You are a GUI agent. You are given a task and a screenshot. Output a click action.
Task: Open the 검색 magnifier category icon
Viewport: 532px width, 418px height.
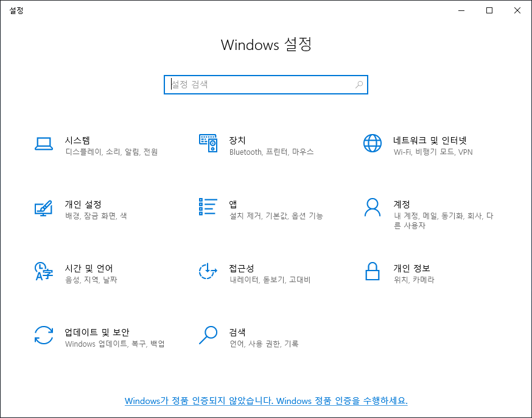pyautogui.click(x=208, y=335)
